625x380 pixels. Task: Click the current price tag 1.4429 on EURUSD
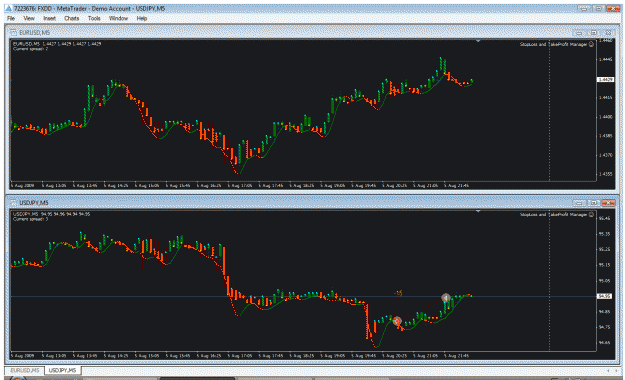point(605,80)
